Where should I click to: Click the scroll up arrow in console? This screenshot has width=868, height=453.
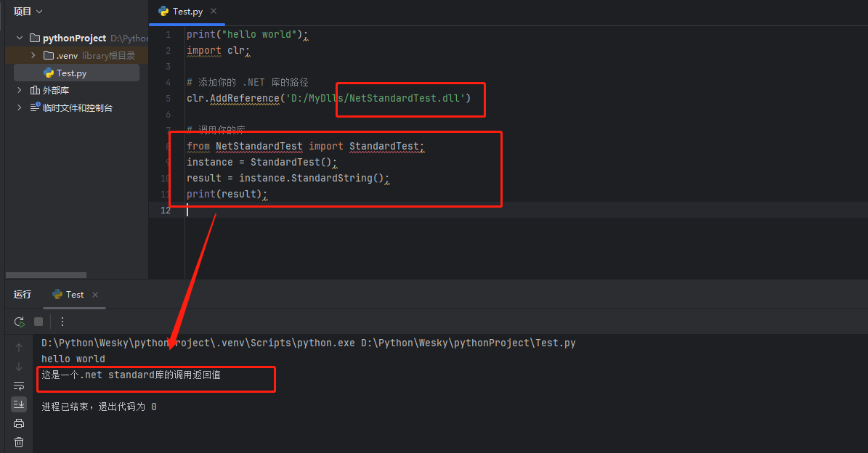click(x=19, y=348)
